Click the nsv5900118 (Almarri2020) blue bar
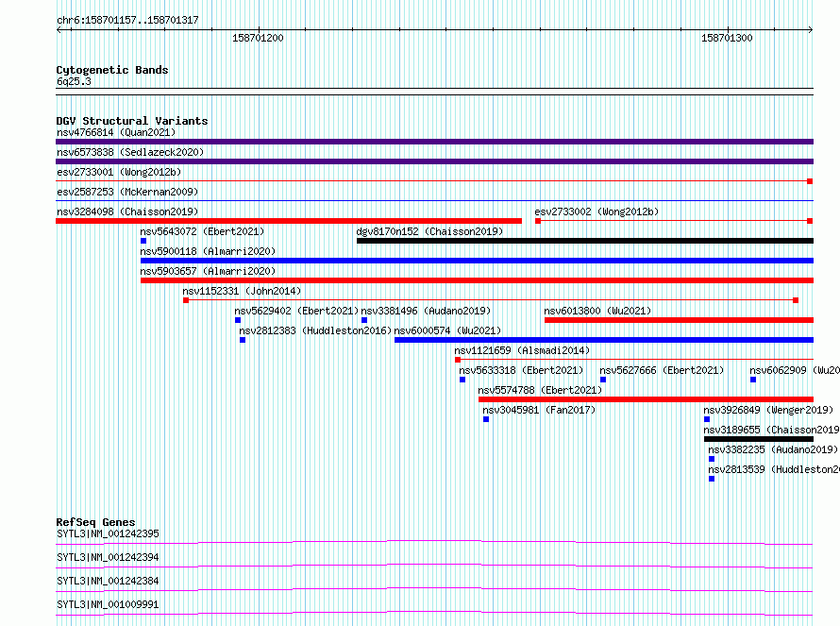 click(477, 261)
